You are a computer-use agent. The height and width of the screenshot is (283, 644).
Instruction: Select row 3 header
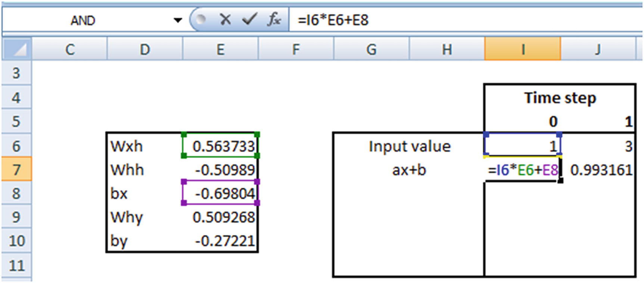pyautogui.click(x=16, y=73)
